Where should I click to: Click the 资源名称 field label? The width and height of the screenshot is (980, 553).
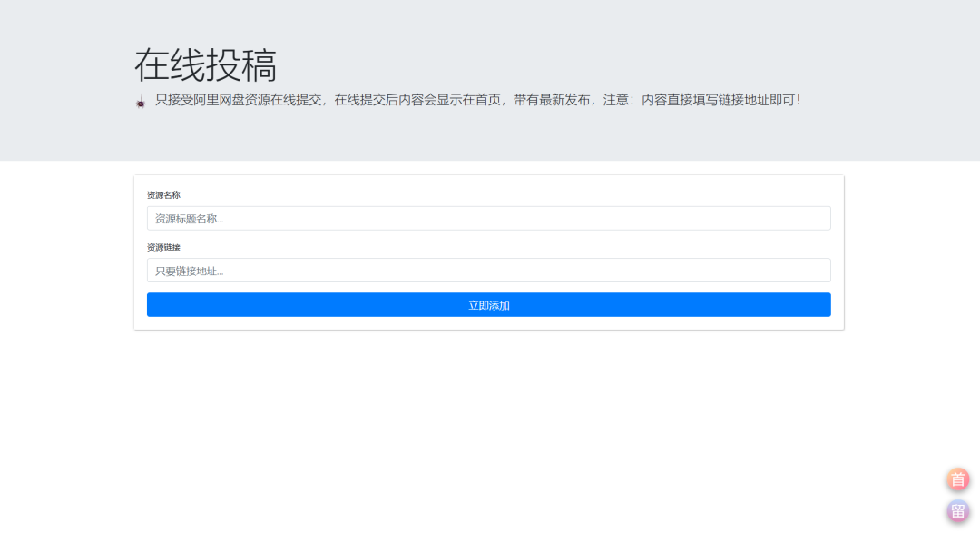pyautogui.click(x=163, y=194)
